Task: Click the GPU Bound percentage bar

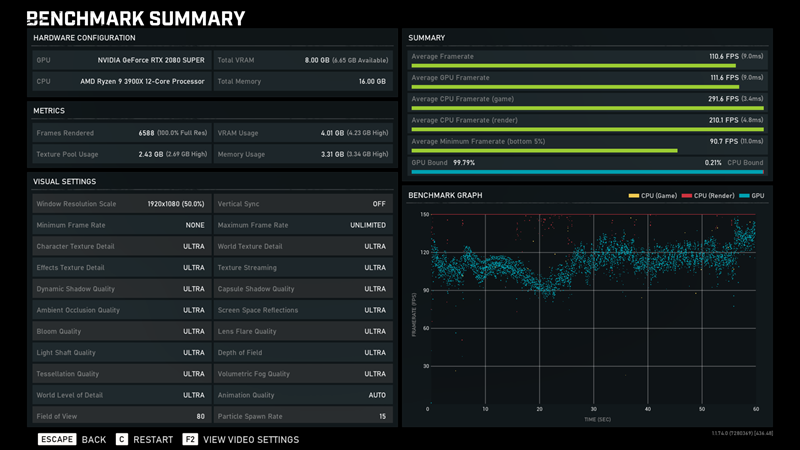Action: click(x=587, y=172)
